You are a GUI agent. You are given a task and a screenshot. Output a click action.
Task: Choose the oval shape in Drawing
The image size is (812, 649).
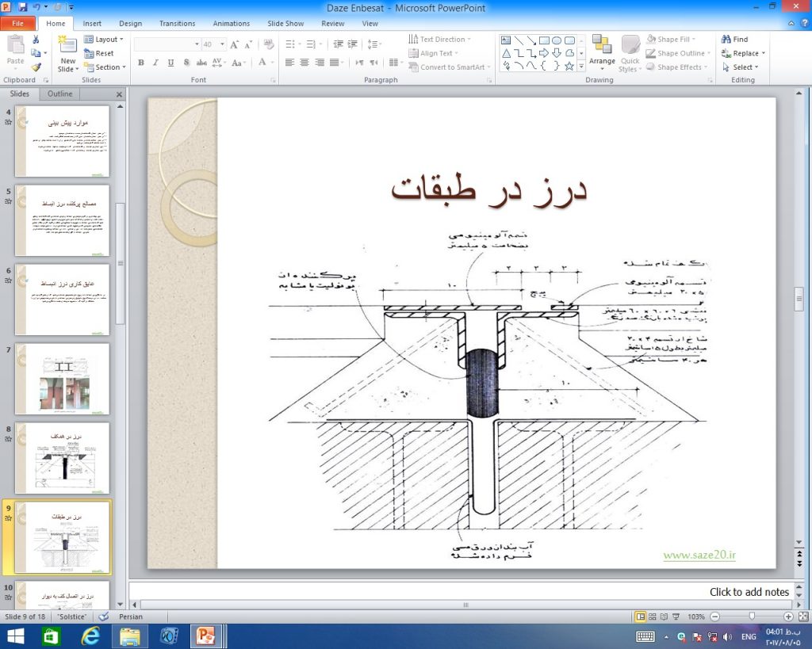tap(557, 40)
